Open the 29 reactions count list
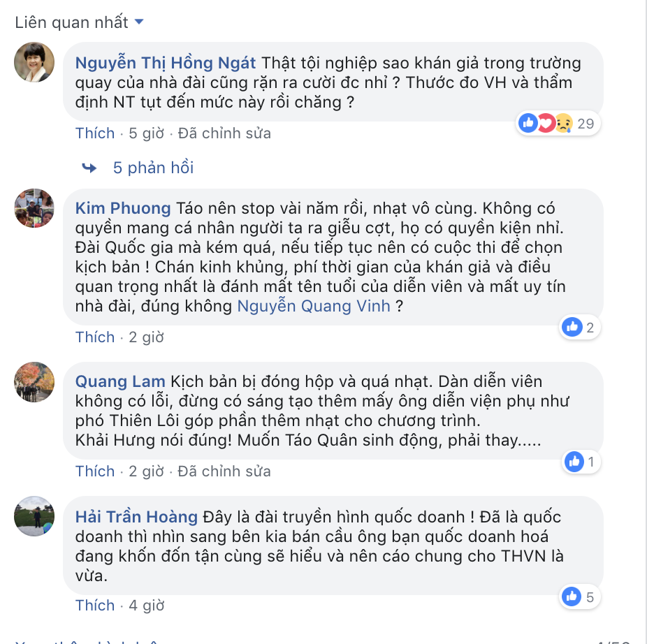This screenshot has height=644, width=647. (586, 124)
